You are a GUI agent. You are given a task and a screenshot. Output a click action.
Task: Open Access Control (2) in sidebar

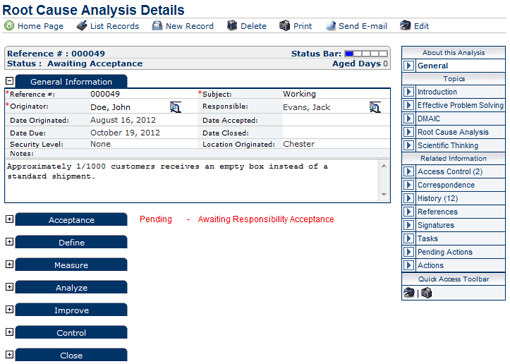click(x=450, y=172)
